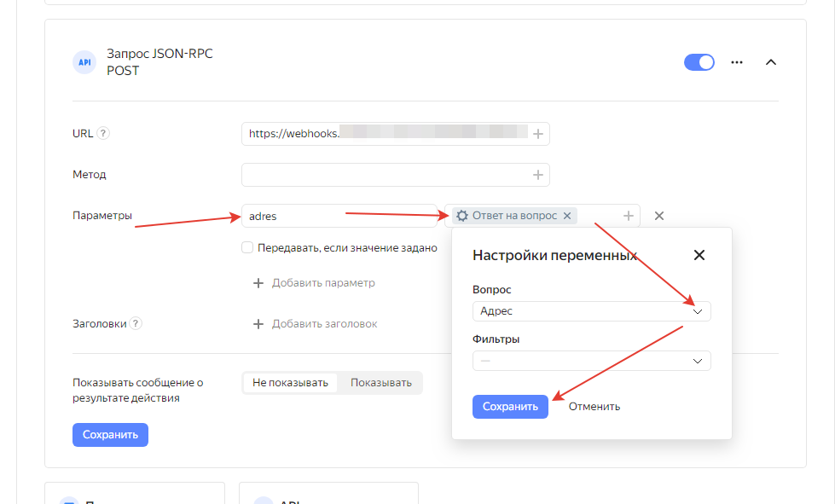Close the Настройки переменных popup
Screen dimensions: 835x504
699,255
